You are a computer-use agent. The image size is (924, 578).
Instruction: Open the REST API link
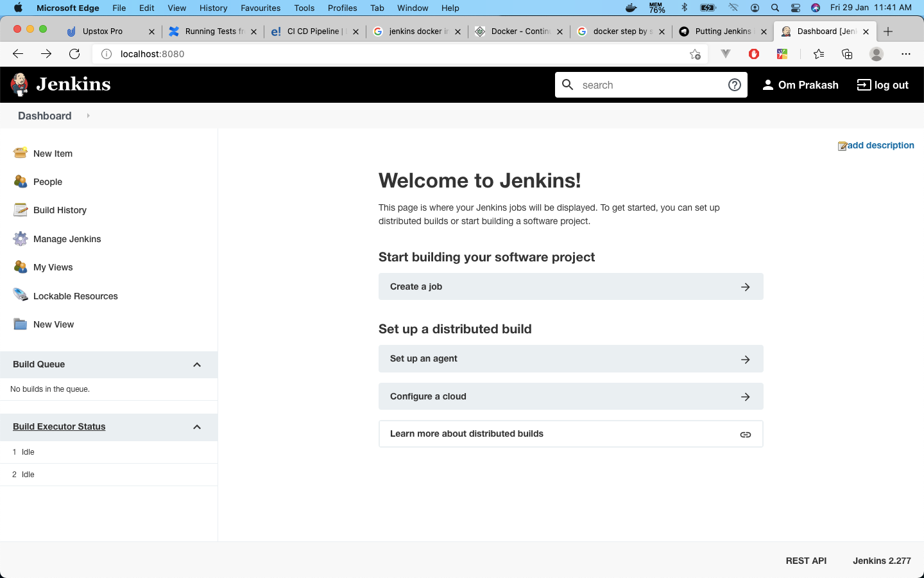coord(806,561)
